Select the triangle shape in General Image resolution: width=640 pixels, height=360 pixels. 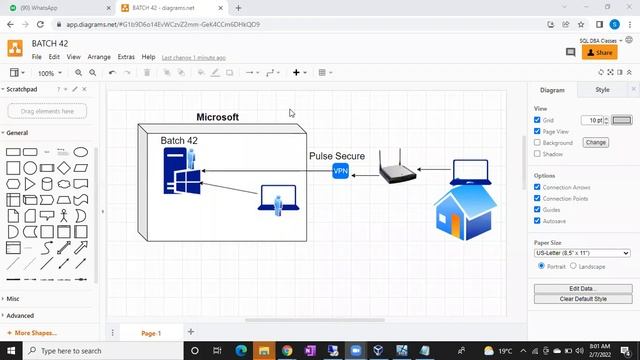(30, 184)
